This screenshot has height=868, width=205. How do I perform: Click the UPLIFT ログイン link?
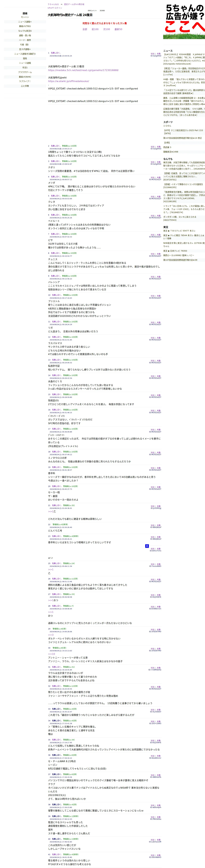click(x=55, y=8)
